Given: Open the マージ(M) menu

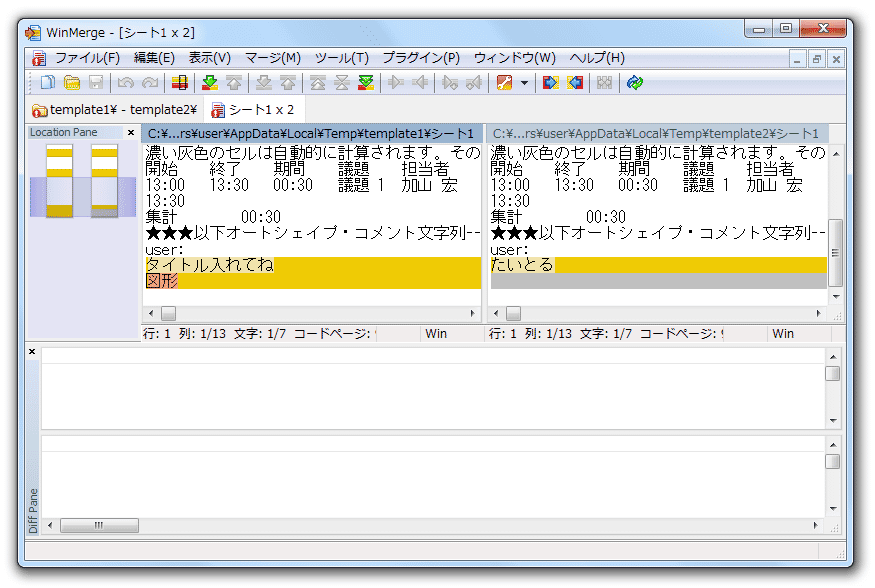Looking at the screenshot, I should 273,58.
